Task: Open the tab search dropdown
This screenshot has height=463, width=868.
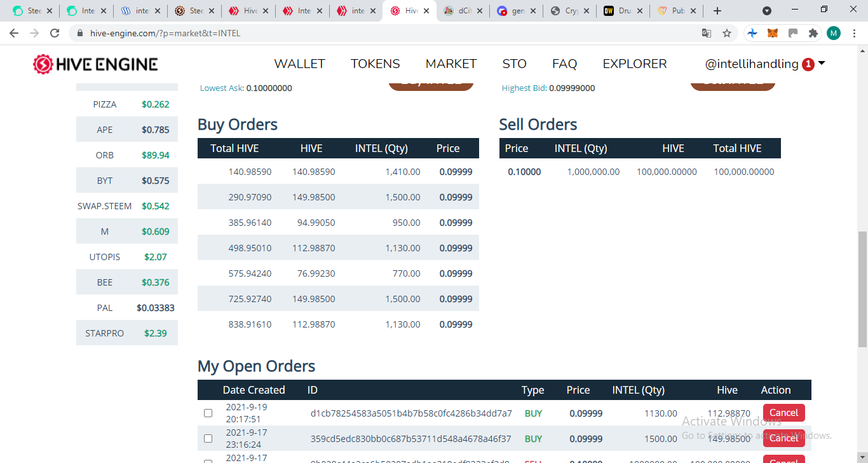Action: (x=767, y=11)
